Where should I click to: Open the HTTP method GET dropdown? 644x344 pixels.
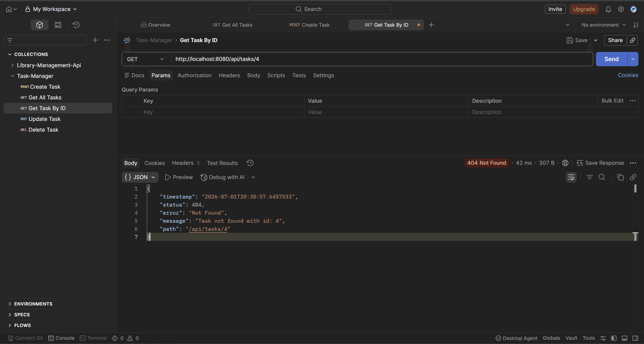[x=145, y=59]
